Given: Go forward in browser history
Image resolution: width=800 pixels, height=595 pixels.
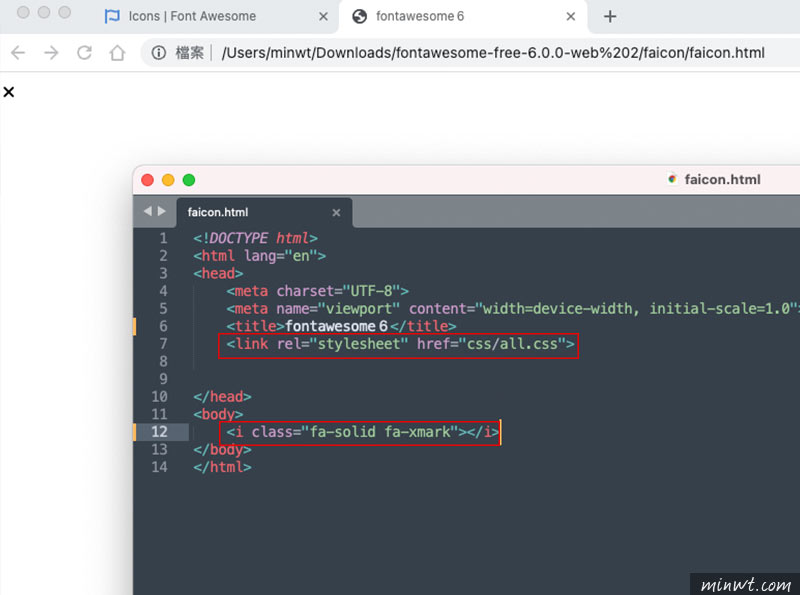Looking at the screenshot, I should pos(51,53).
